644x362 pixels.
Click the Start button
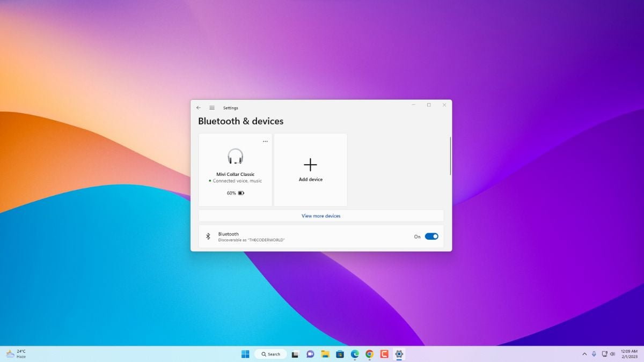coord(245,354)
